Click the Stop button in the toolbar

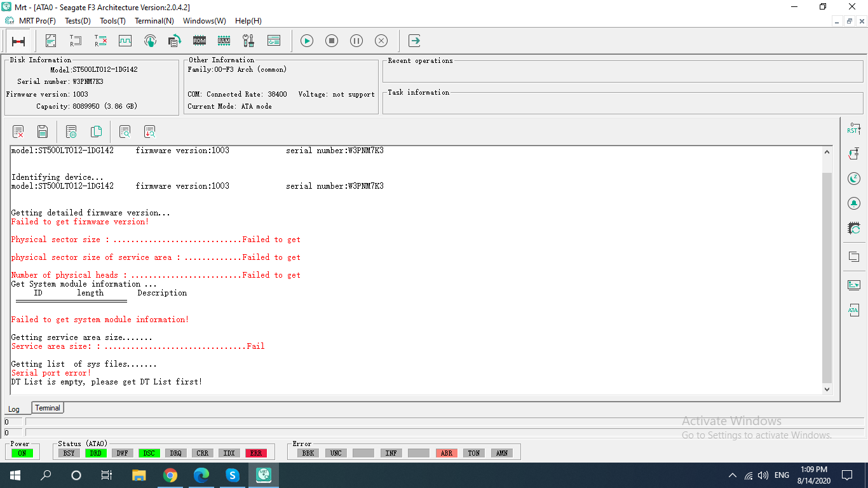coord(332,41)
